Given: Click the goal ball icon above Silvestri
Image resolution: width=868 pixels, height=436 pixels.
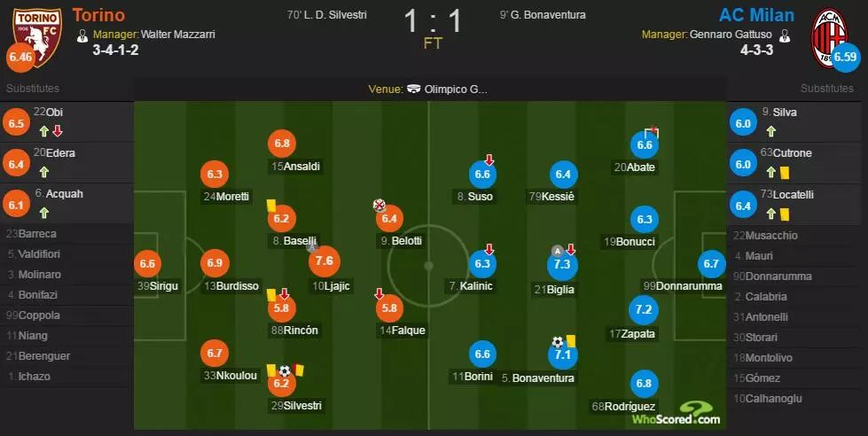Looking at the screenshot, I should point(285,370).
